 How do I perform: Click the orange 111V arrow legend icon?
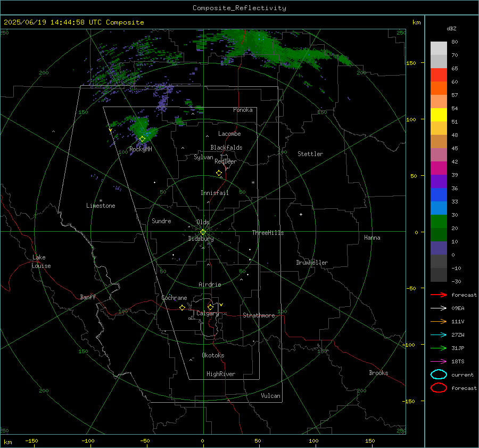tap(439, 321)
